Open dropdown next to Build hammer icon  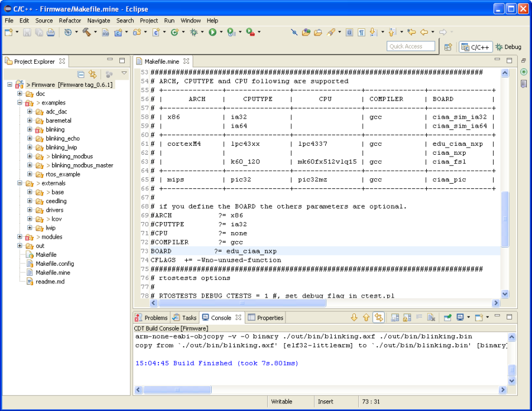click(95, 32)
